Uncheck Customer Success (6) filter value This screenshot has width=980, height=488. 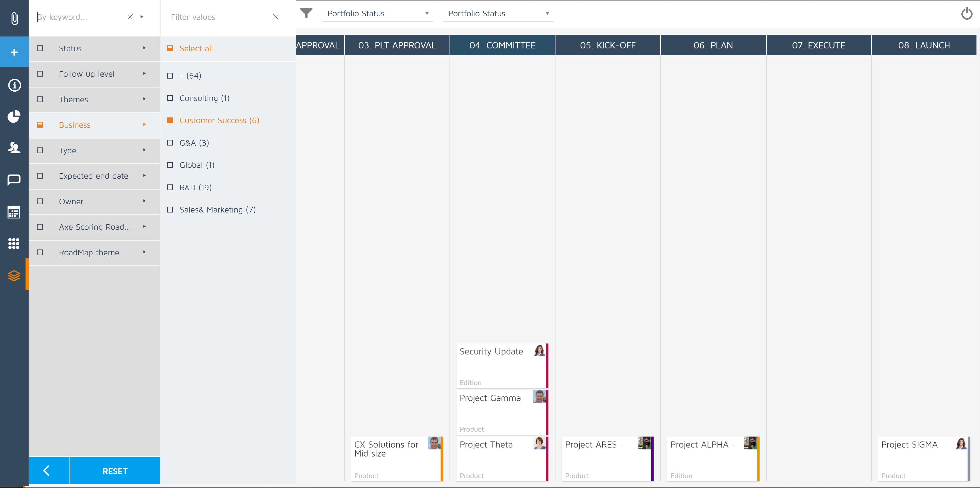click(x=170, y=121)
